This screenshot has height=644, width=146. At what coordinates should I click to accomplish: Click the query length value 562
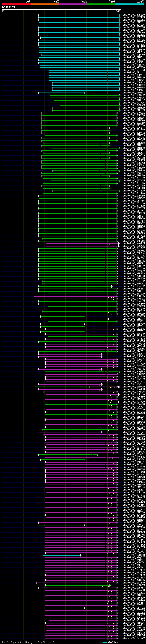[118, 11]
